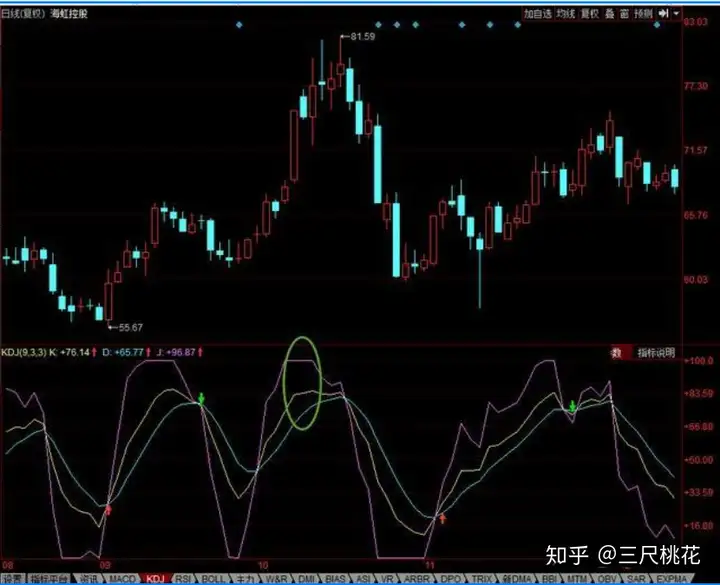Open the top-right dropdown arrow
The height and width of the screenshot is (585, 720).
click(676, 14)
